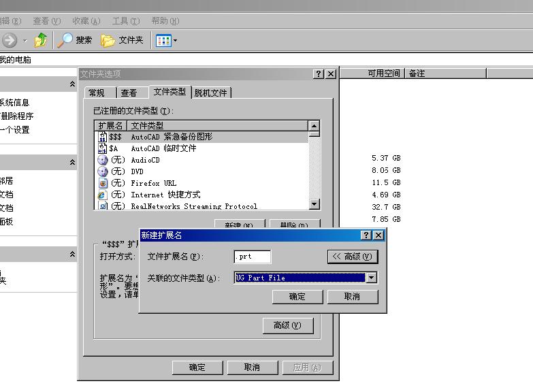The width and height of the screenshot is (533, 392).
Task: Click help ? button of 新建扩展名 dialog
Action: tap(366, 235)
